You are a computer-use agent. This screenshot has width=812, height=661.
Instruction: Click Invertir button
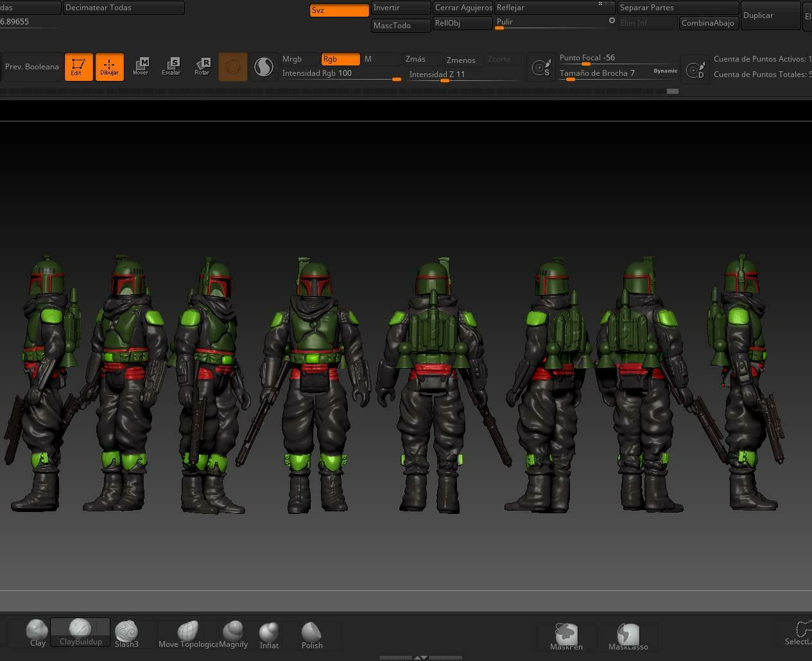(401, 8)
